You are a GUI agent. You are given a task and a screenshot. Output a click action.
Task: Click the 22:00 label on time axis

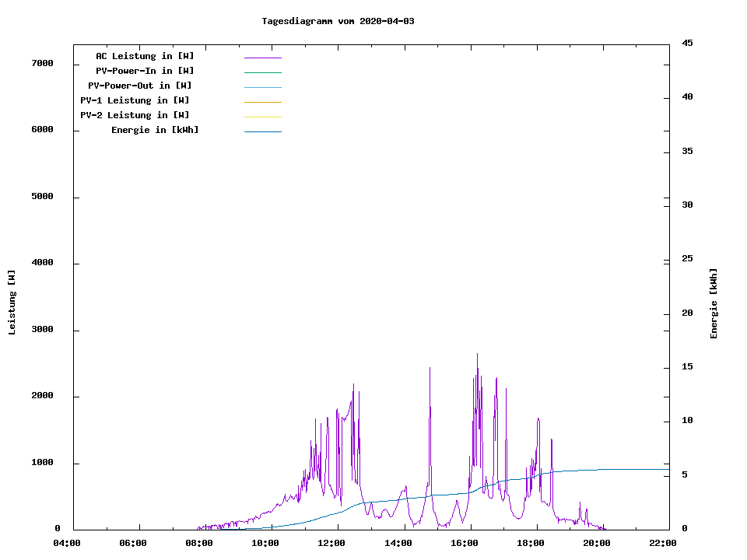point(663,543)
